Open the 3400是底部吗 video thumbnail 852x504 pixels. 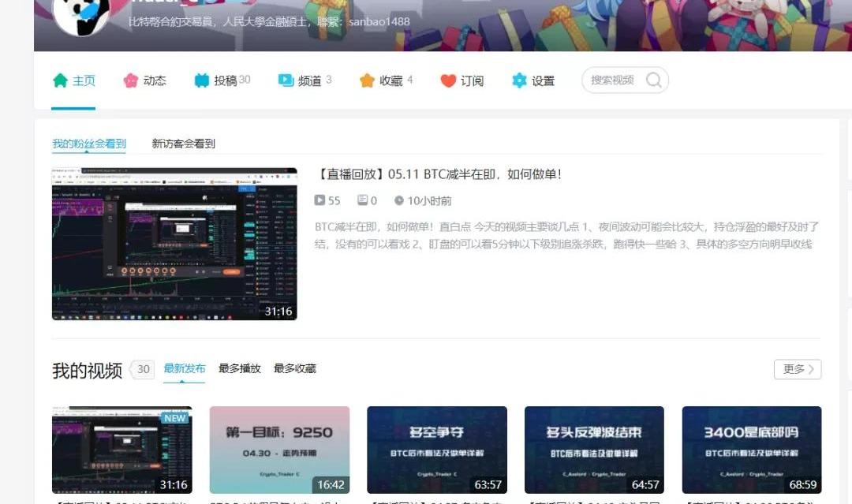point(751,450)
